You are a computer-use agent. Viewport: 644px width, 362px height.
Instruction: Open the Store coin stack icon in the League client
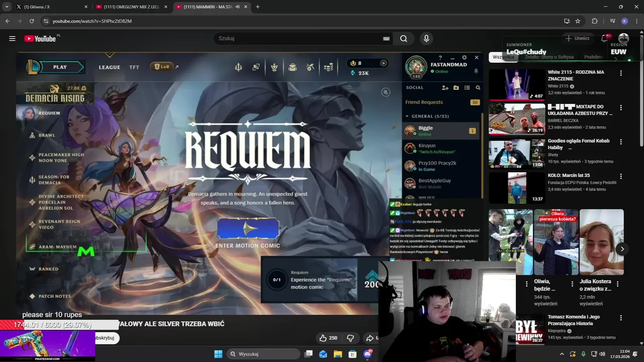pos(329,67)
